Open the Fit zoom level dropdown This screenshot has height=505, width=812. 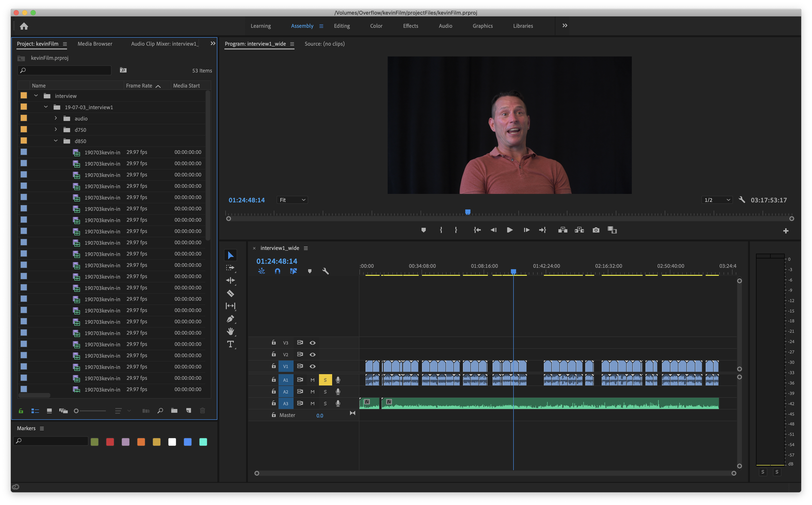pos(292,200)
